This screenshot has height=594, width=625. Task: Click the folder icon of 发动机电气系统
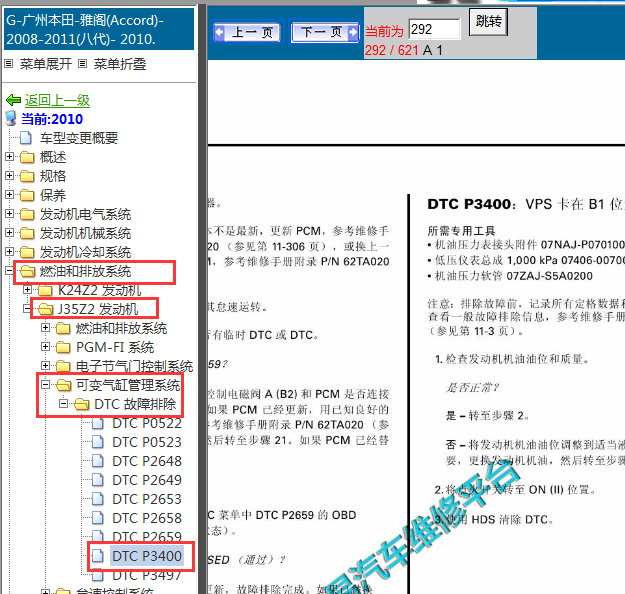[x=27, y=214]
